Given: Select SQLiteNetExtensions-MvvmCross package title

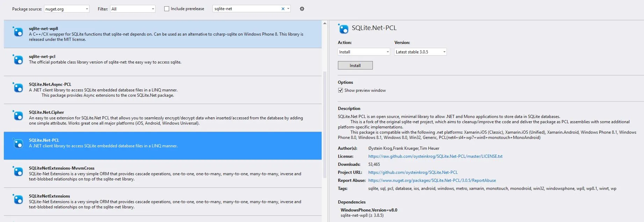Looking at the screenshot, I should coord(61,168).
